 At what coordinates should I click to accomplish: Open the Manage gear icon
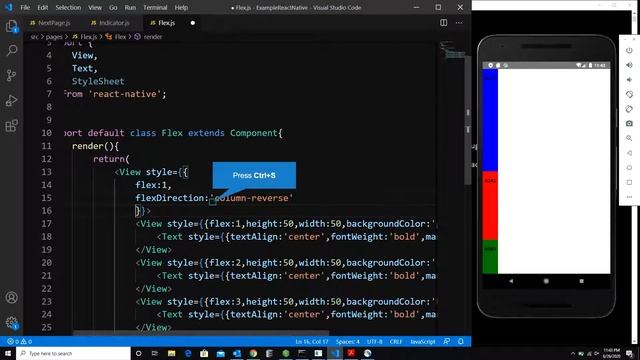tap(11, 323)
